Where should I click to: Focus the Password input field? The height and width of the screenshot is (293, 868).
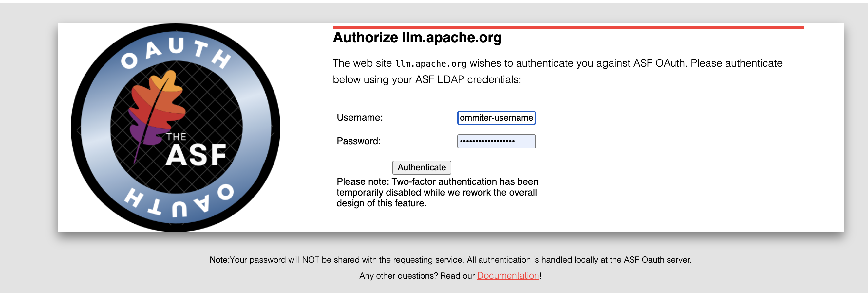pos(496,141)
